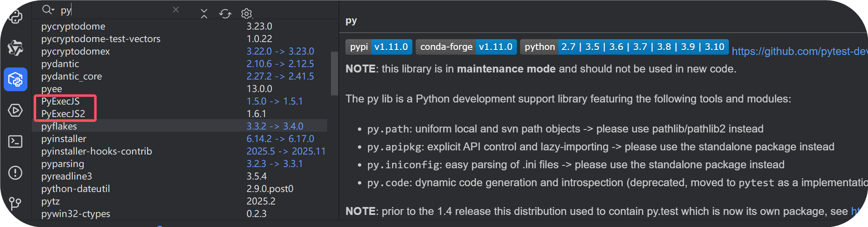Open the Git tool window

click(15, 203)
